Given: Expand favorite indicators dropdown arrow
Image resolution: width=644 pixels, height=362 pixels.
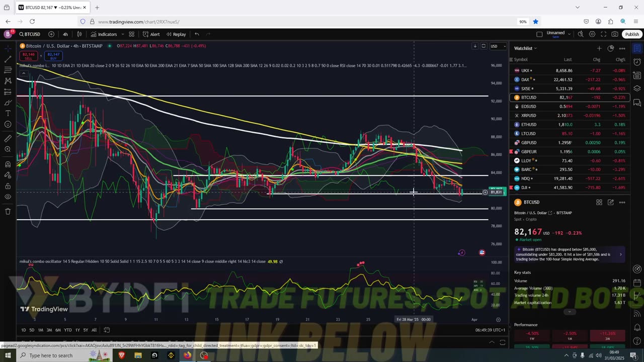Looking at the screenshot, I should (122, 34).
